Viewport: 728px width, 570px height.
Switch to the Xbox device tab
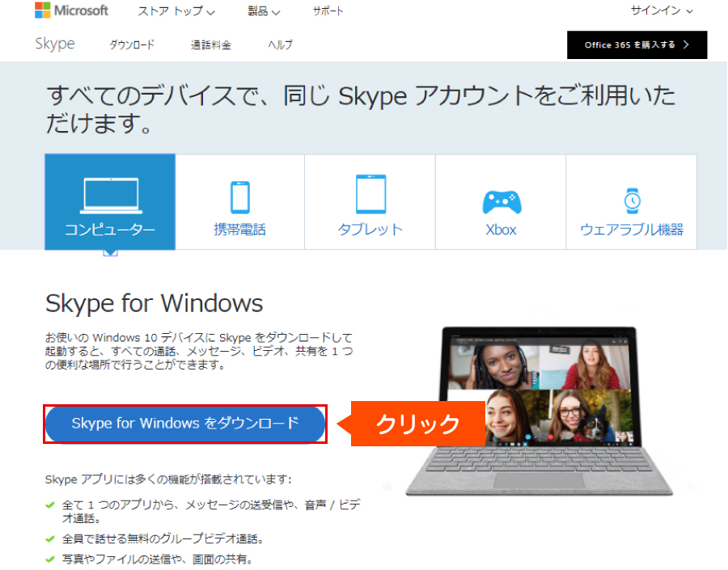click(x=500, y=202)
